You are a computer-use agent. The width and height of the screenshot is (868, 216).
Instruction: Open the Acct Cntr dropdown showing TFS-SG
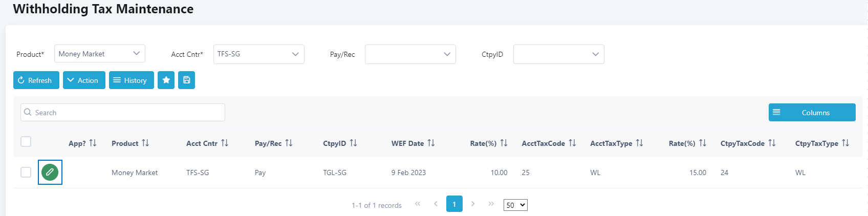(259, 54)
